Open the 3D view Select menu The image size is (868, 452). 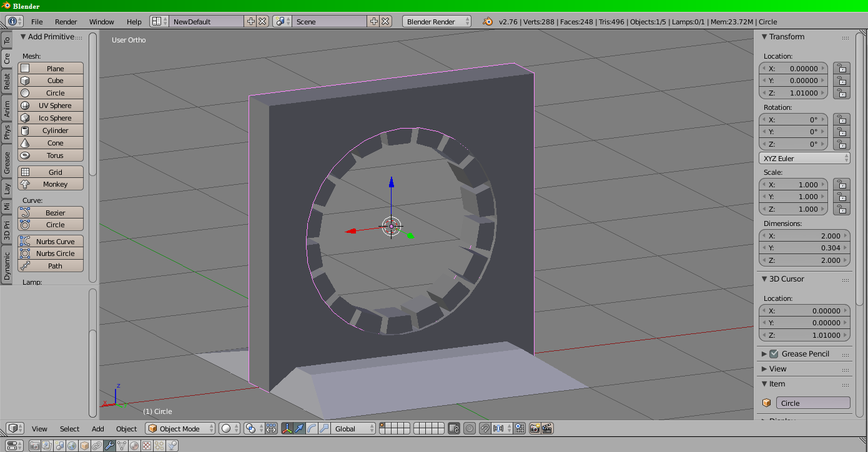pos(70,429)
